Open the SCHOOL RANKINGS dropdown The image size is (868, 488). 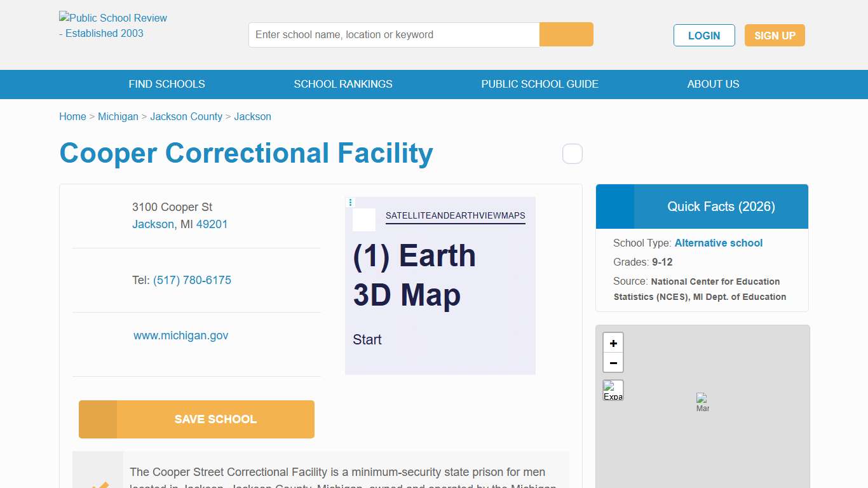coord(343,84)
